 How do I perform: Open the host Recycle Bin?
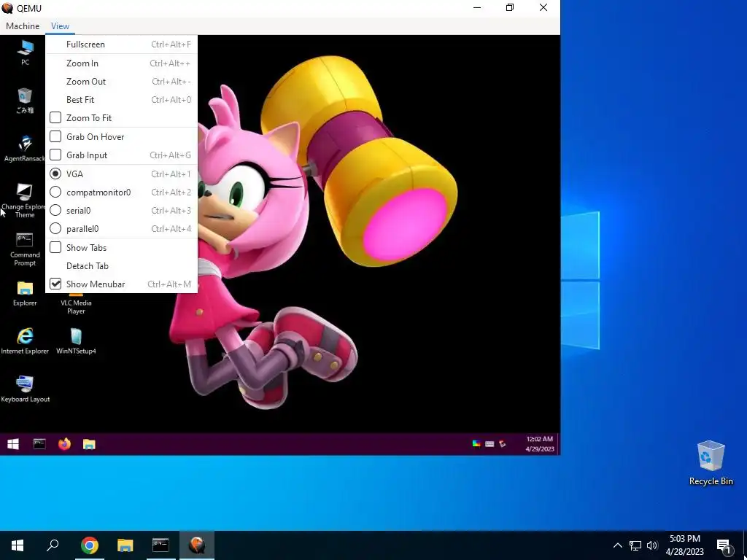point(711,463)
